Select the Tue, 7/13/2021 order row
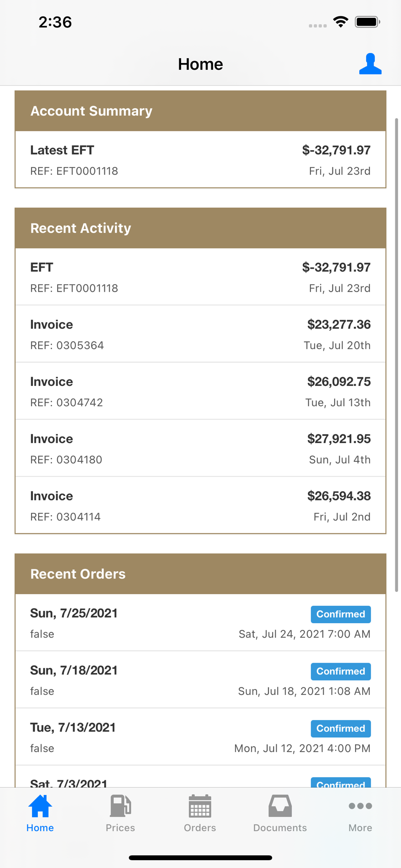Screen dimensions: 401x868 [200, 737]
